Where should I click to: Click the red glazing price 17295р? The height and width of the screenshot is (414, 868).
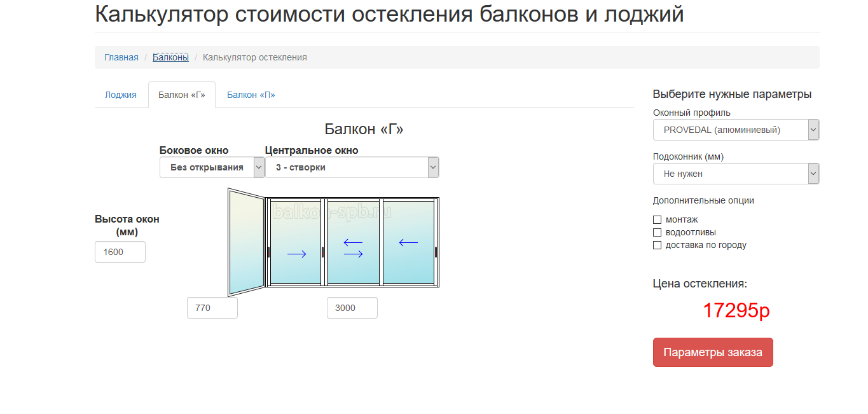point(737,311)
